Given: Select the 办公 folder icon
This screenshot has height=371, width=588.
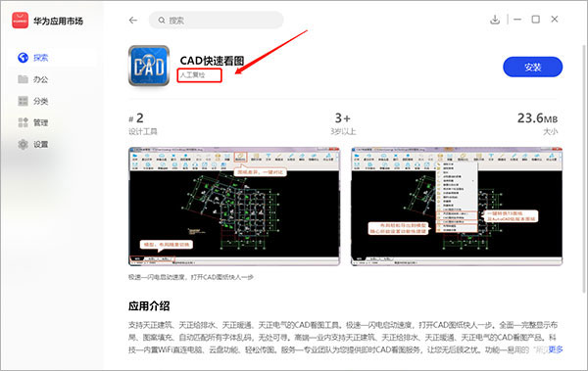Looking at the screenshot, I should pyautogui.click(x=23, y=79).
